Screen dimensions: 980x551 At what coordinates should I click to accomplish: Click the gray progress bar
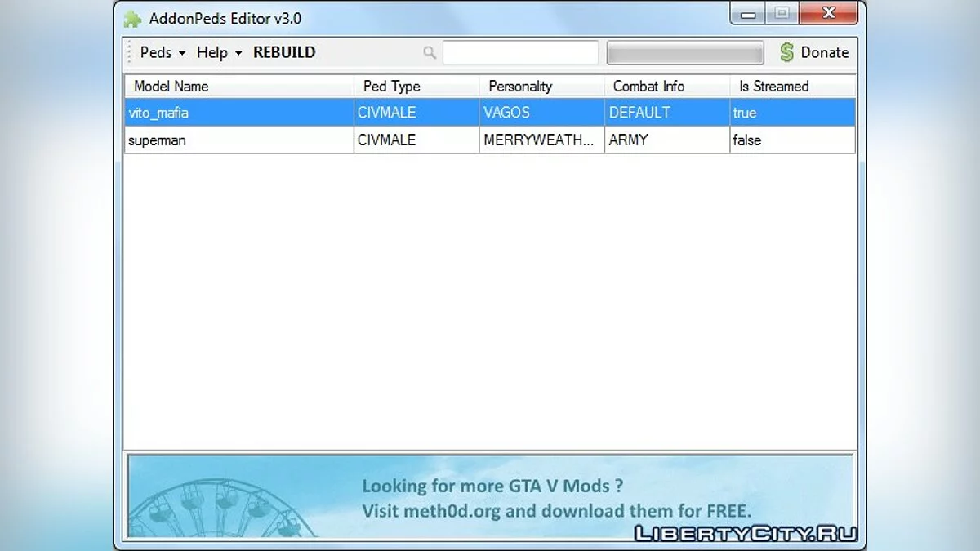tap(684, 53)
